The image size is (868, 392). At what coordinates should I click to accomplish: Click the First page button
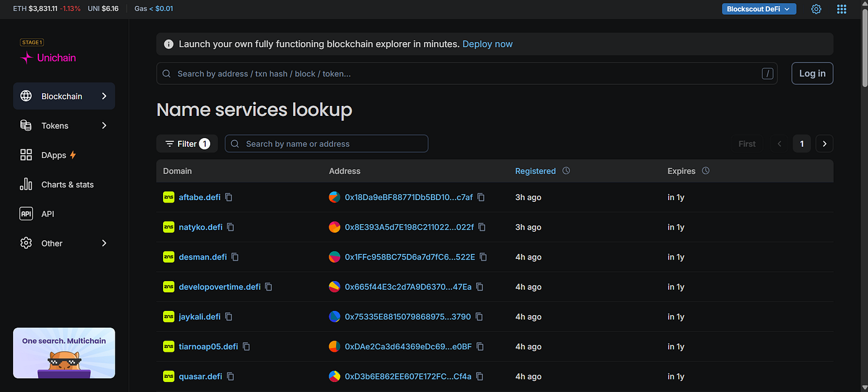pyautogui.click(x=747, y=144)
